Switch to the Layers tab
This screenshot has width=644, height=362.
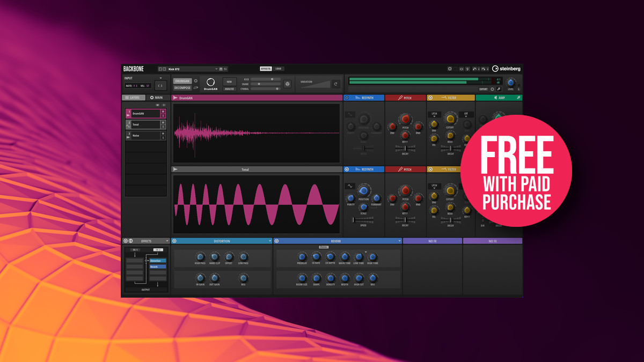coord(133,98)
